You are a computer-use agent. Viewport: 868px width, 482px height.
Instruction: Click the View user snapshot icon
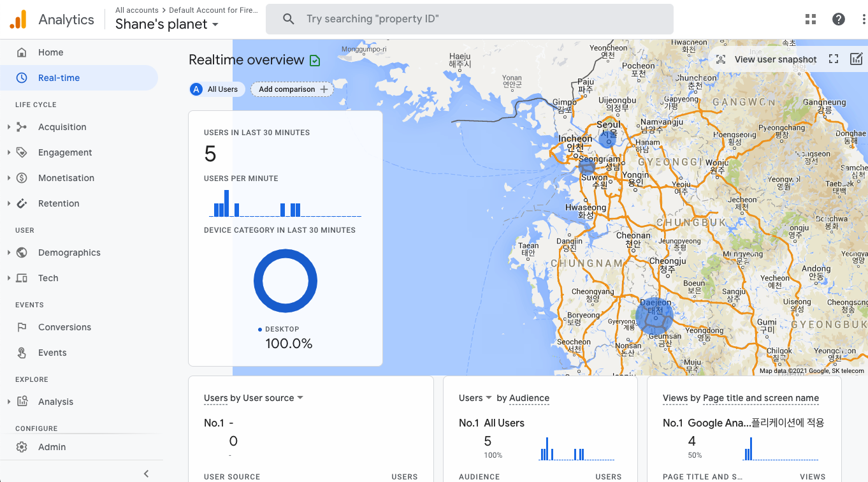click(721, 59)
